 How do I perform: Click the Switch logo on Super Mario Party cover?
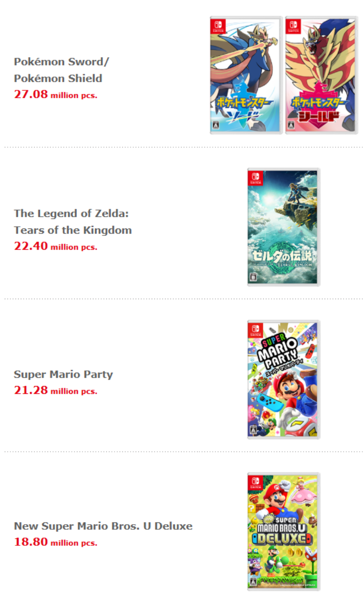point(254,330)
